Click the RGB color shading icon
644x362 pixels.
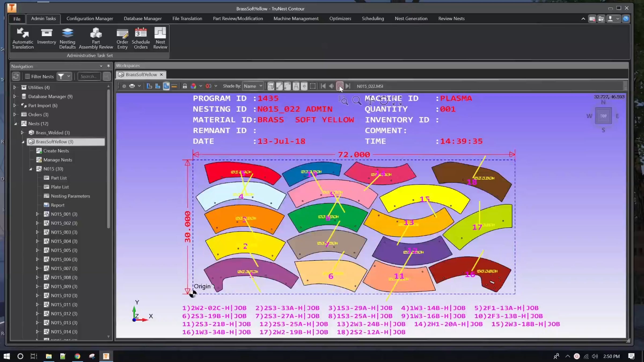(193, 86)
